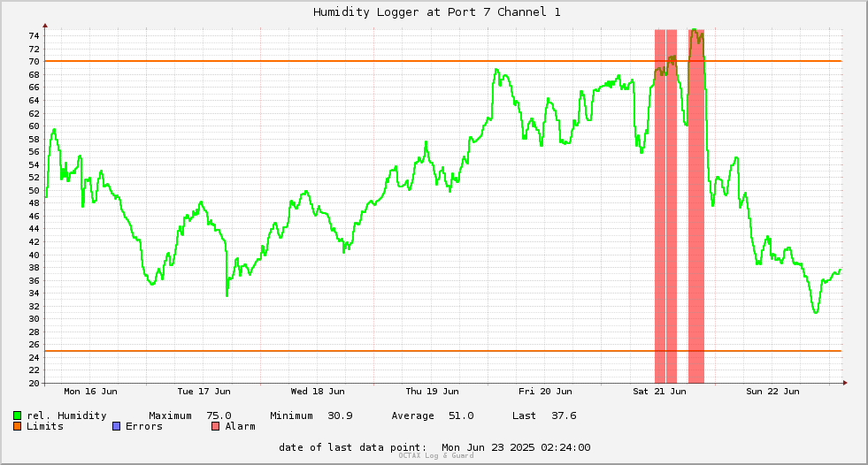The height and width of the screenshot is (465, 868).
Task: Click the y-axis value 40
Action: click(34, 255)
